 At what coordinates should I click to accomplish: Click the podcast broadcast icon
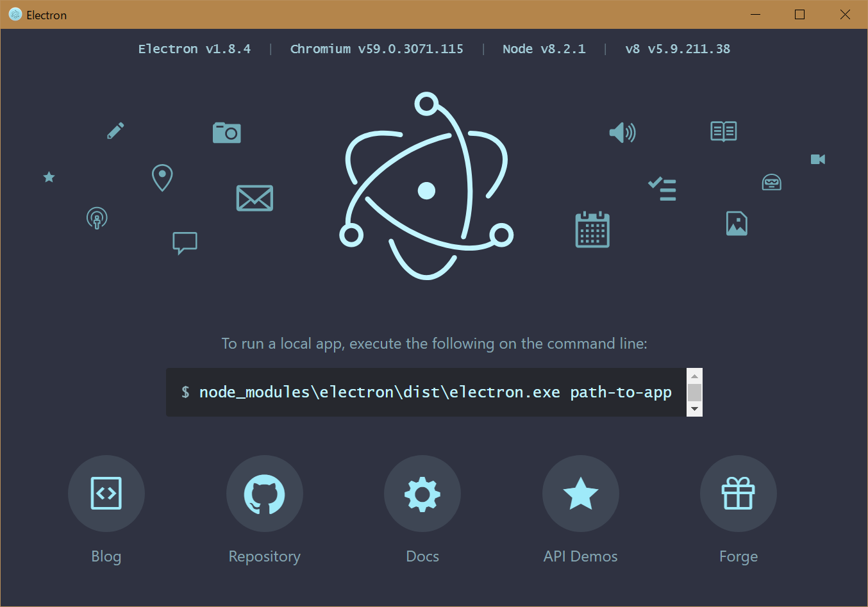pos(97,218)
